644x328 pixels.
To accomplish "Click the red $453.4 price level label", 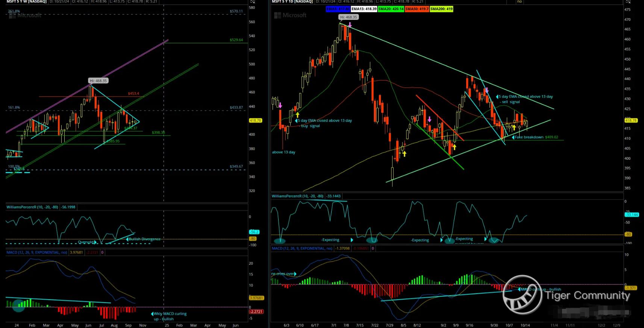I will 133,94.
